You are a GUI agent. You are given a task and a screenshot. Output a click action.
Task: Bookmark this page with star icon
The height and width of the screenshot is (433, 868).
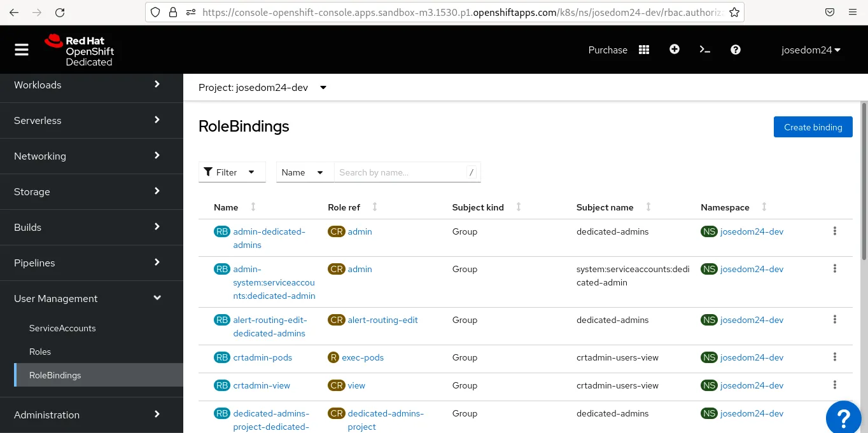(x=734, y=12)
